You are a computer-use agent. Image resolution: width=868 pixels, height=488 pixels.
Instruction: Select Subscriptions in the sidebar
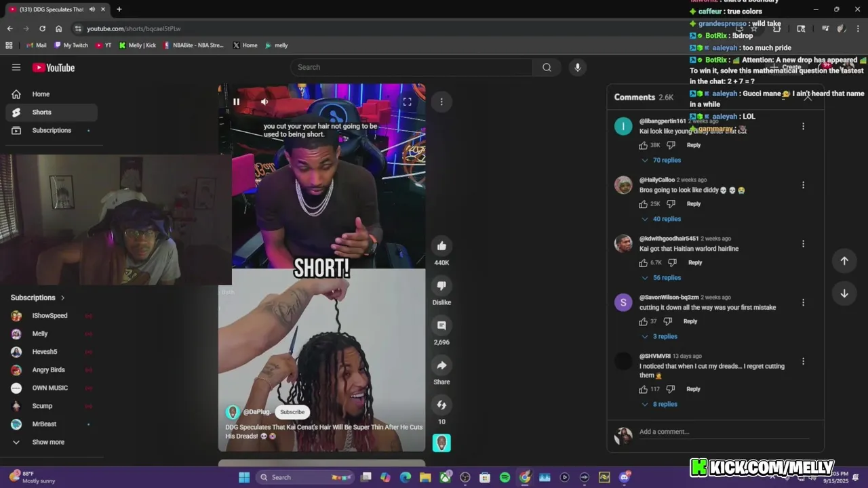point(52,130)
